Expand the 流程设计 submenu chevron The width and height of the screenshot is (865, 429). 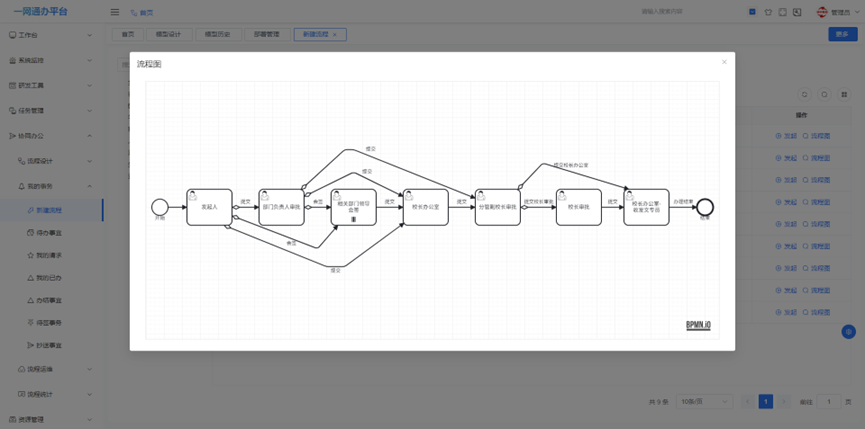coord(90,161)
